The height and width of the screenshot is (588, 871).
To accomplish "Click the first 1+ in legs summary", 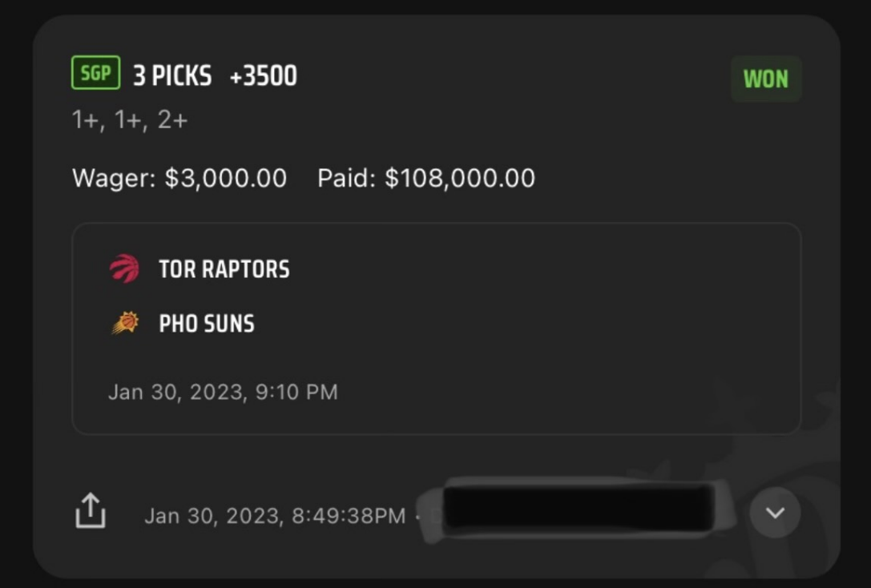I will click(84, 120).
